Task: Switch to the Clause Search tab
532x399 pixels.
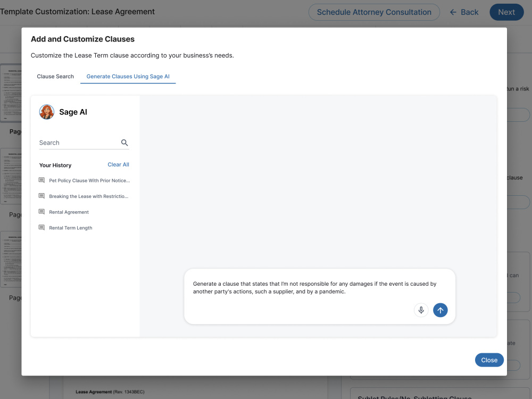Action: (55, 76)
